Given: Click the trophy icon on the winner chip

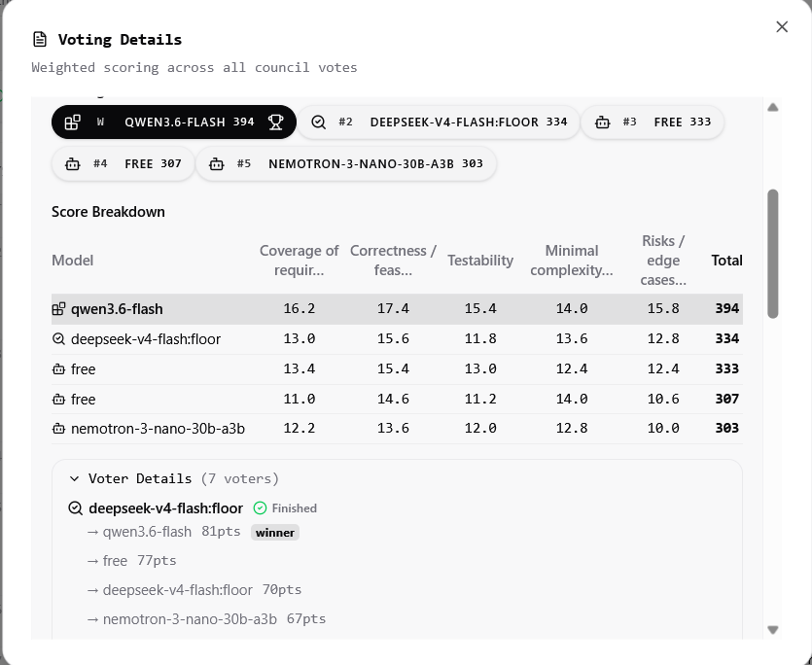Looking at the screenshot, I should click(275, 122).
